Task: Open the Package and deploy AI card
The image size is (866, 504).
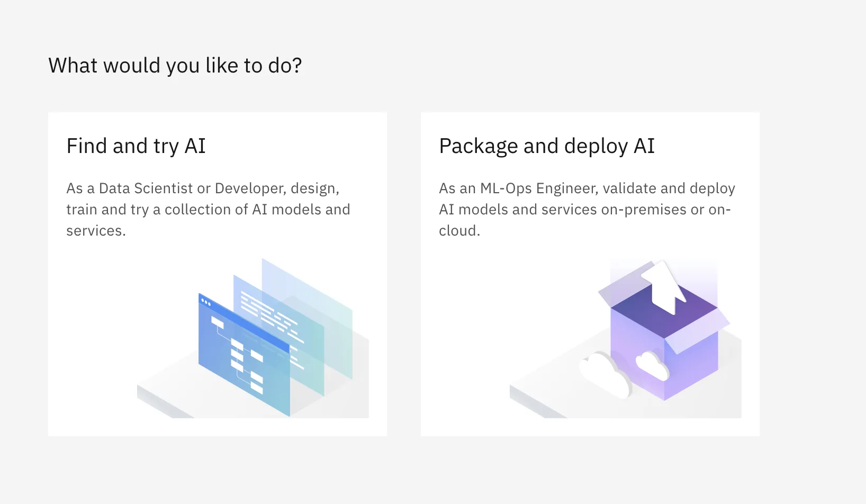Action: (590, 274)
